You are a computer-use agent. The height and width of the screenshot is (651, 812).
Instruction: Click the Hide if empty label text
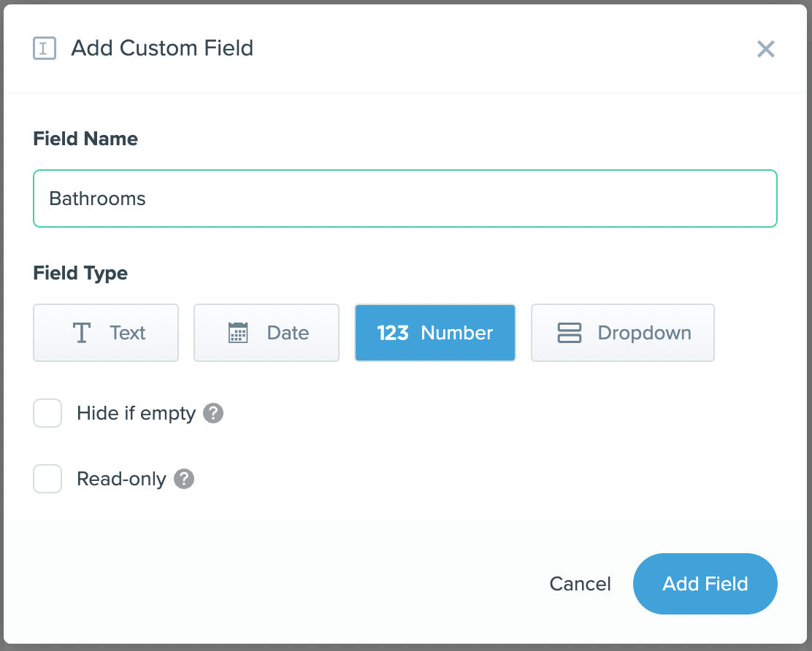point(137,414)
